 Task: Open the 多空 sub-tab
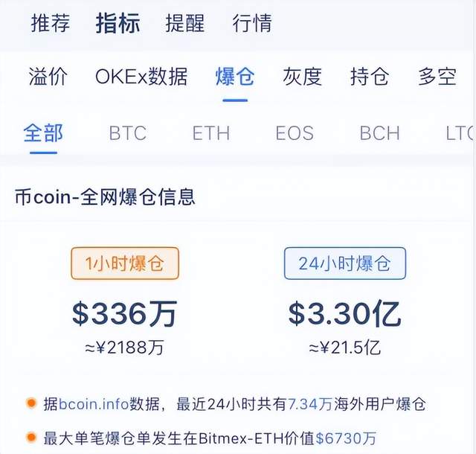(x=437, y=76)
